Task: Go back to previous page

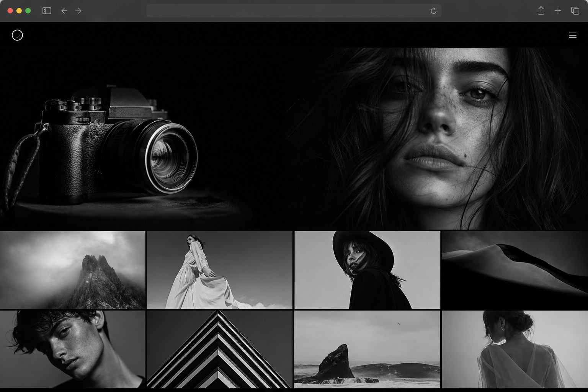Action: (x=64, y=11)
